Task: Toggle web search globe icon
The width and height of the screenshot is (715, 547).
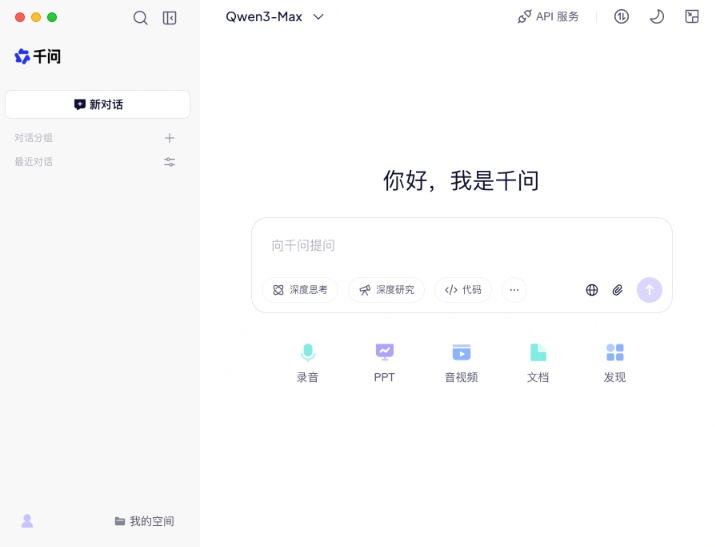Action: (x=592, y=290)
